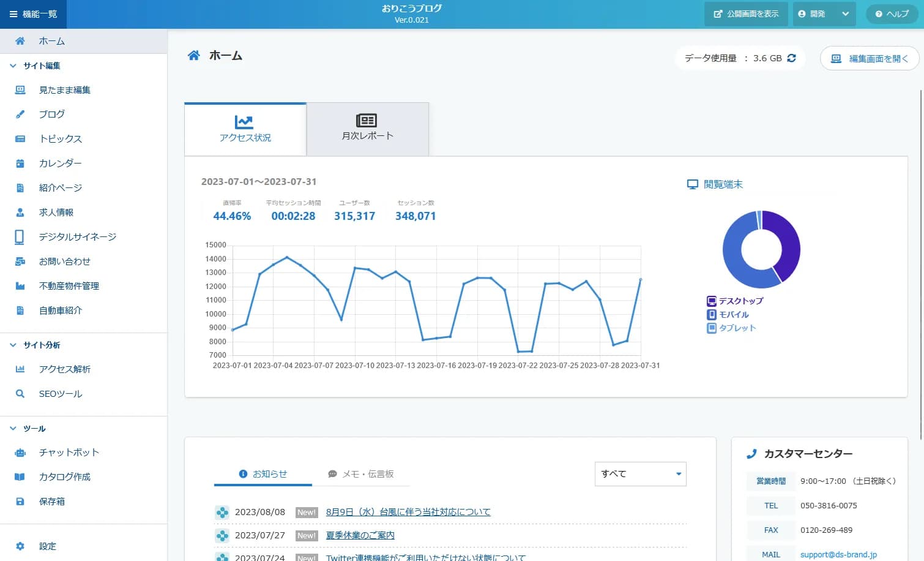Click the support@ds-brand.jp mail link
924x561 pixels.
pyautogui.click(x=838, y=555)
